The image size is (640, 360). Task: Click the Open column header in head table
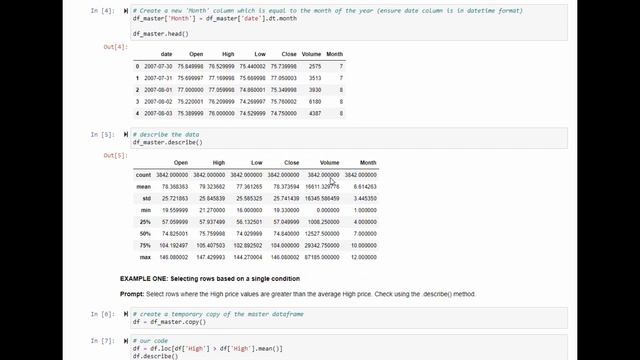[x=196, y=54]
